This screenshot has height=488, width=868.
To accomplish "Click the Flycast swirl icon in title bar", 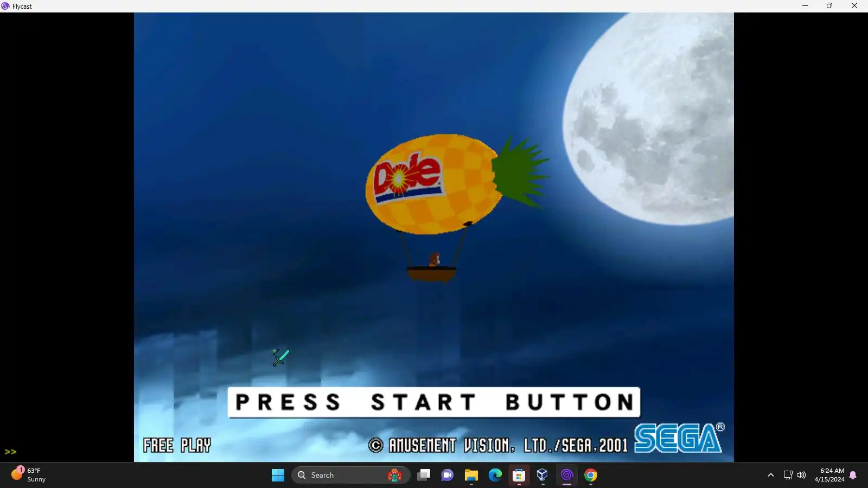I will click(x=5, y=6).
